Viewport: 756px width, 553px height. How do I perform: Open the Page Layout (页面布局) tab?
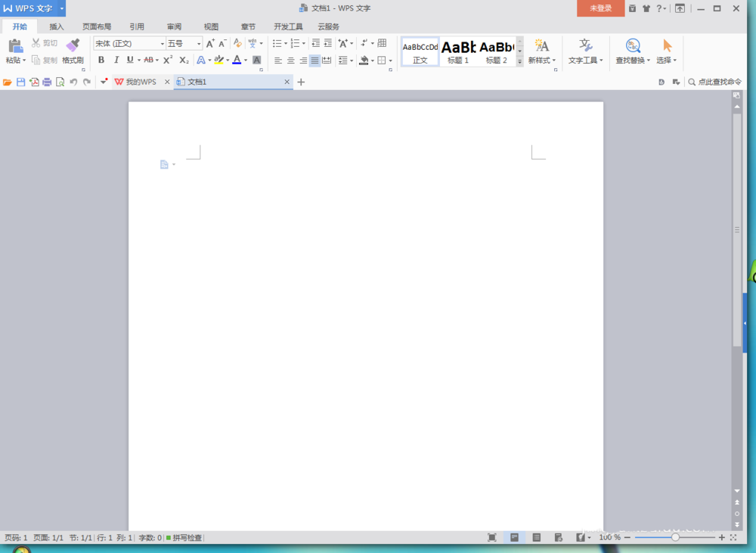(x=97, y=26)
